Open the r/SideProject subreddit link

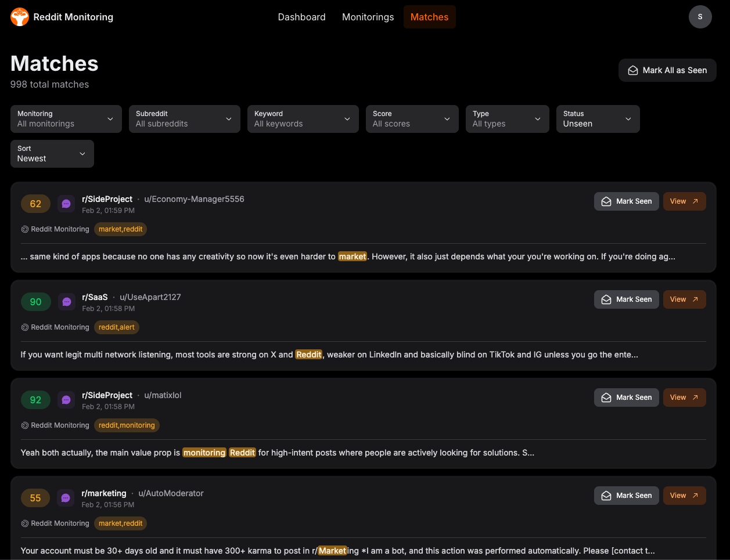click(x=107, y=199)
